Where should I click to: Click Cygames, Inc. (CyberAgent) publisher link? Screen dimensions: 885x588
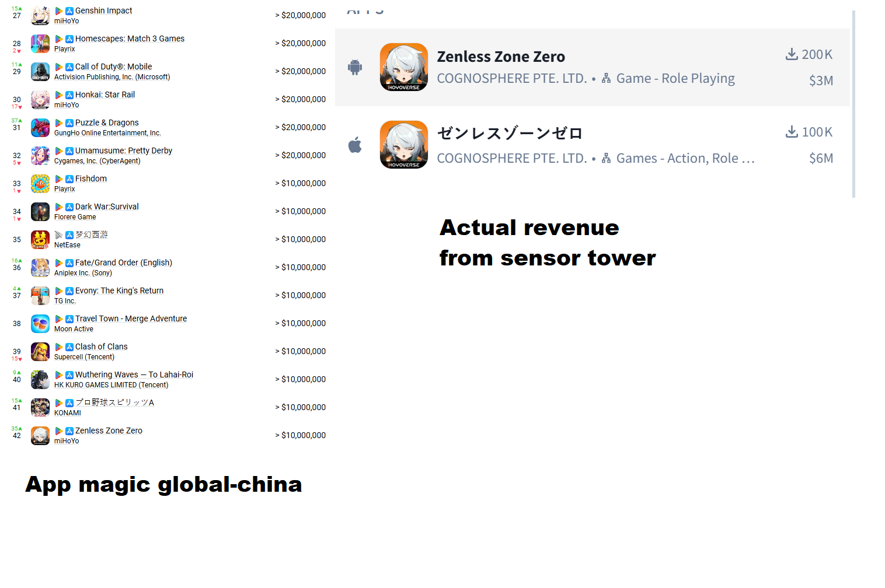97,161
